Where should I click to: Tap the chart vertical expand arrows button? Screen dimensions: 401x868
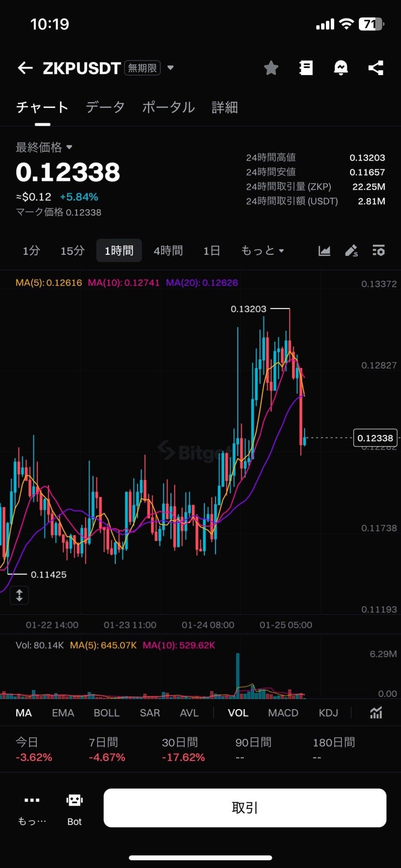coord(20,595)
